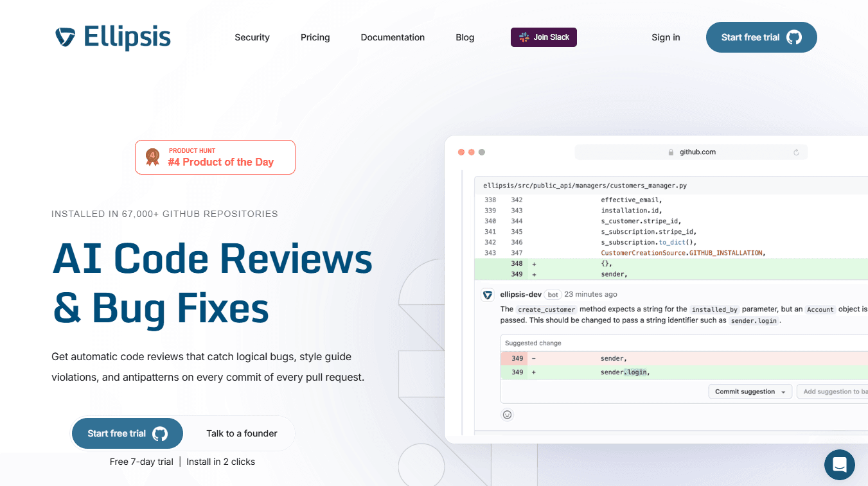Viewport: 868px width, 486px height.
Task: Click the Sign in link
Action: point(666,37)
